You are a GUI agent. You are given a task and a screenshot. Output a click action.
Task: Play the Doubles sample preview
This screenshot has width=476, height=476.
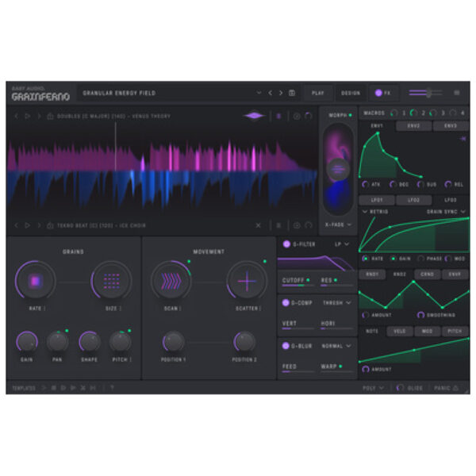[27, 116]
